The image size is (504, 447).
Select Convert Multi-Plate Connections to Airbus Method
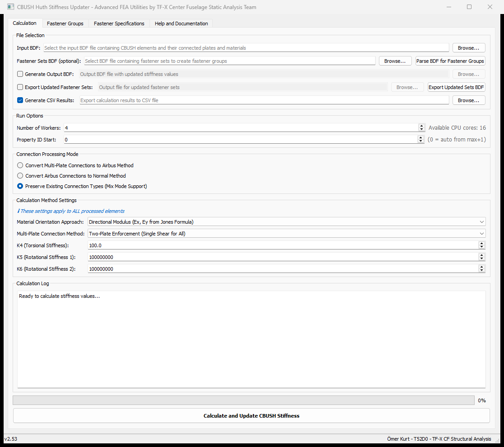[x=20, y=165]
